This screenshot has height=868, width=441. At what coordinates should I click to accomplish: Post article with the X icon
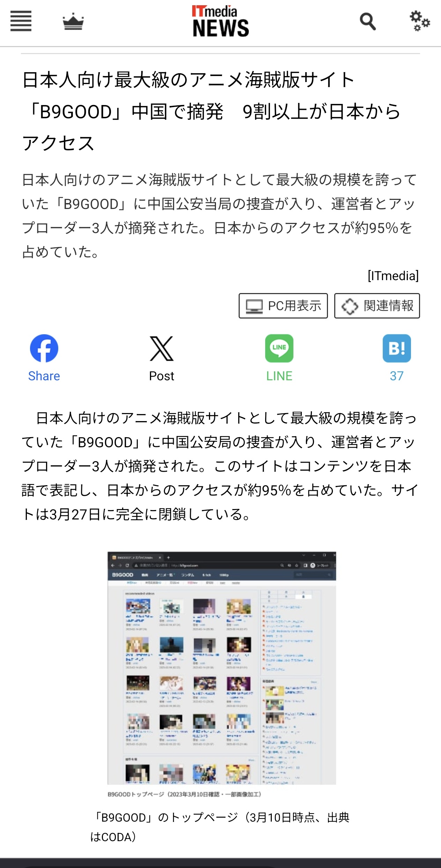point(162,349)
